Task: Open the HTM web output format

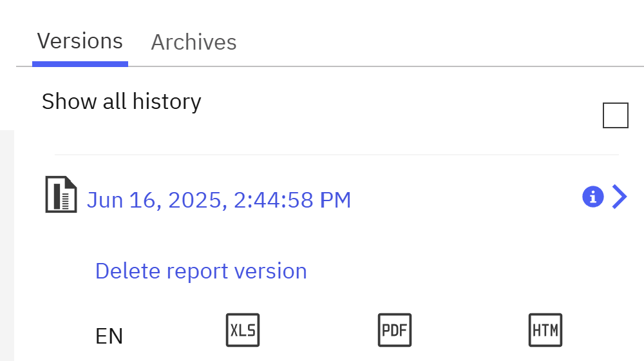Action: 545,330
